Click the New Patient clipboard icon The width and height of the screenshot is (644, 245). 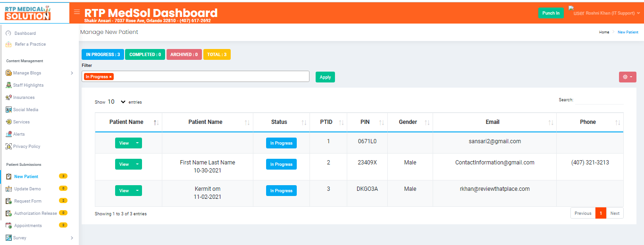point(8,177)
